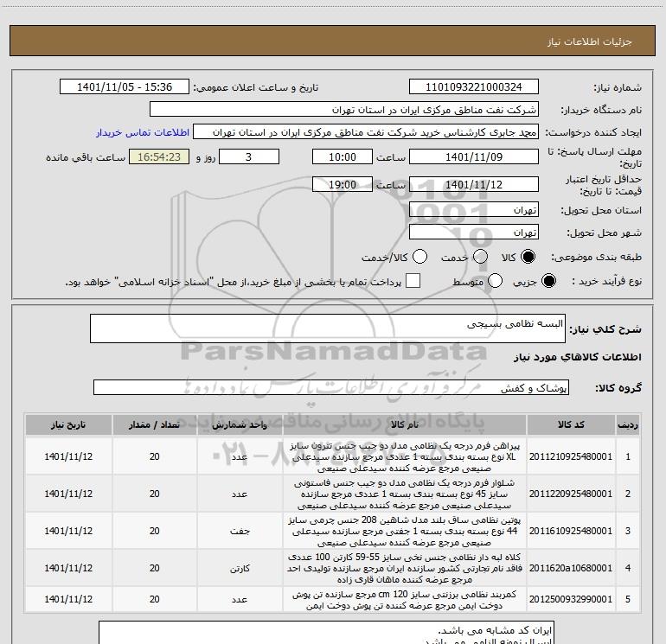Click the تاریخ نیاز column header
The height and width of the screenshot is (644, 666).
click(68, 425)
